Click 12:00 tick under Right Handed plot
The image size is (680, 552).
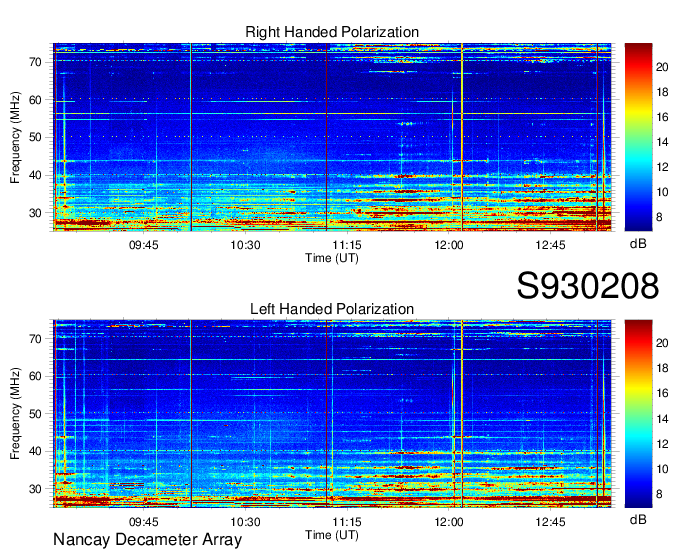tap(448, 245)
